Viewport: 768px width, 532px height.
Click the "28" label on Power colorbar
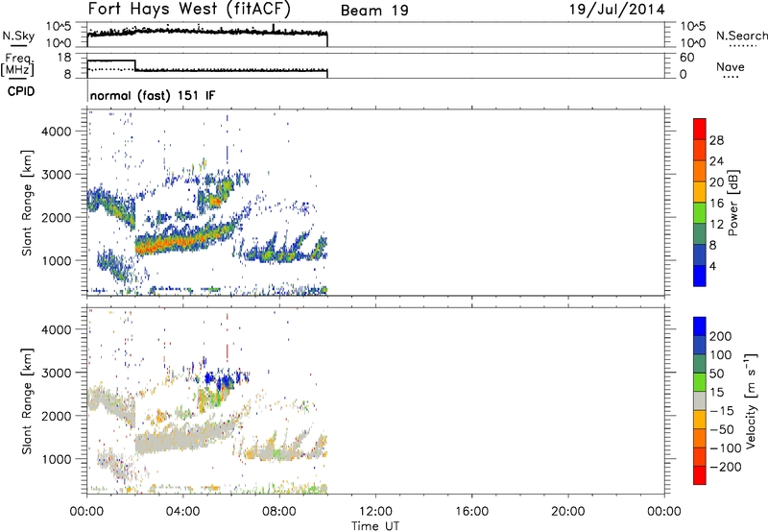(716, 140)
